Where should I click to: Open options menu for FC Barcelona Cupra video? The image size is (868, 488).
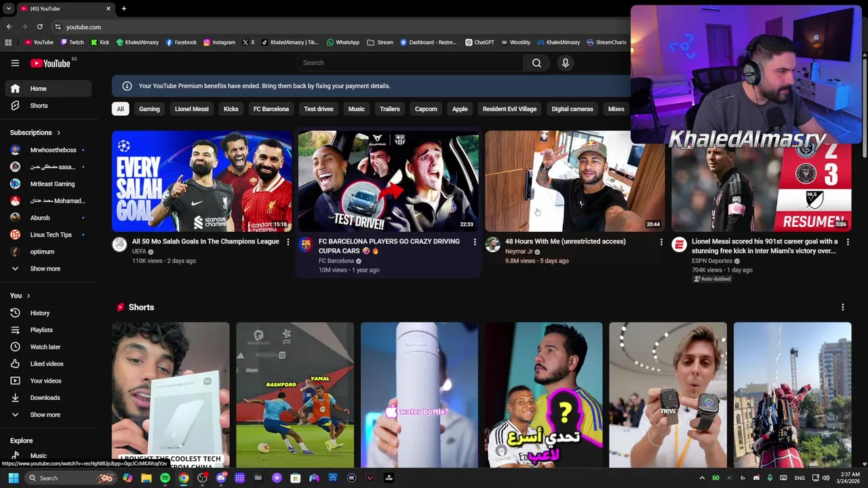(x=475, y=242)
